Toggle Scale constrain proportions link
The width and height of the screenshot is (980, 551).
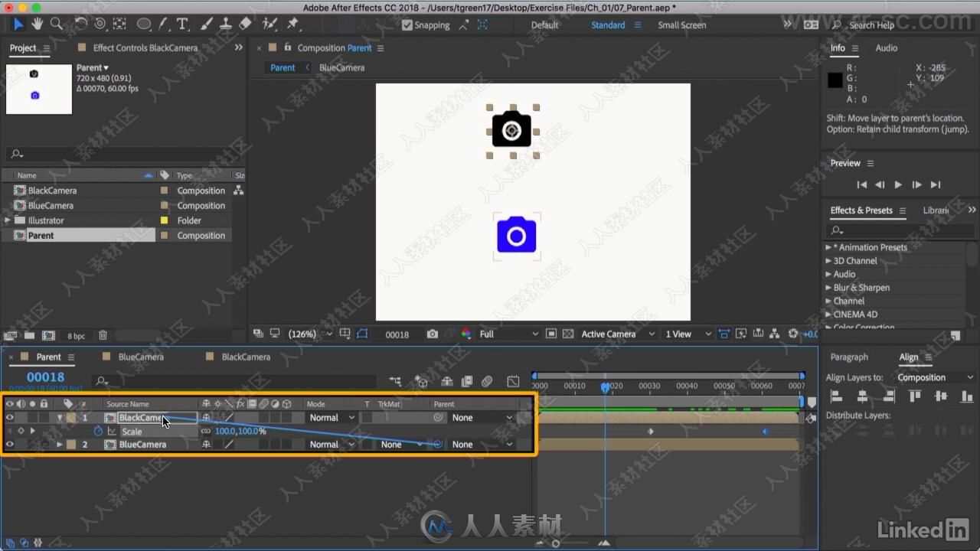click(206, 431)
